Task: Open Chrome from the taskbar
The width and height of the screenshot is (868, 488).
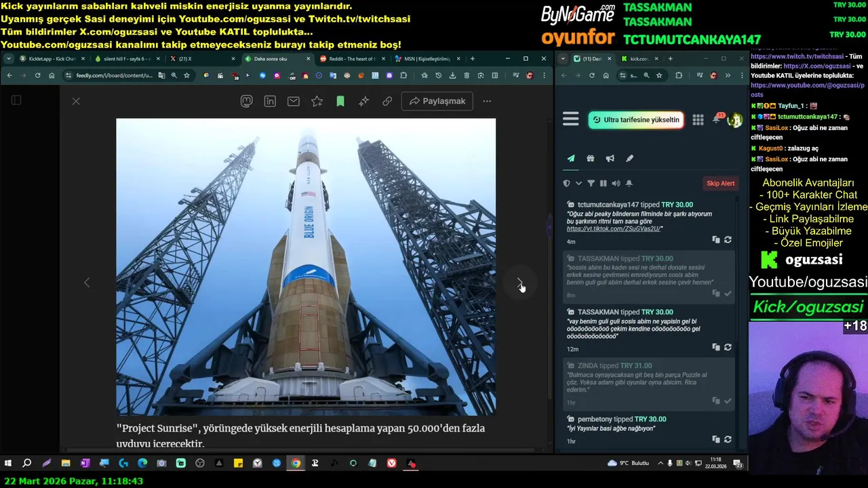Action: tap(296, 464)
